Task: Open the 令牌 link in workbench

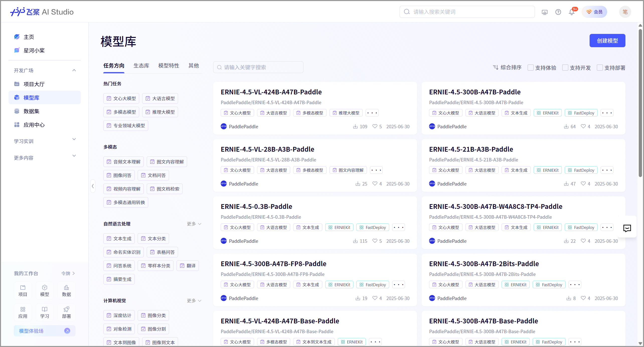Action: (68, 273)
